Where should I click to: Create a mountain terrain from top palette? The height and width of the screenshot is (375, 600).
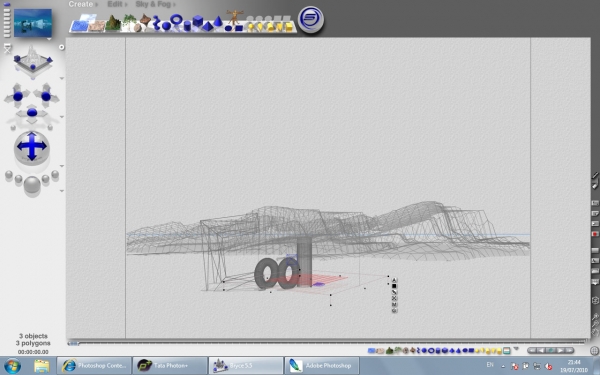coord(113,23)
